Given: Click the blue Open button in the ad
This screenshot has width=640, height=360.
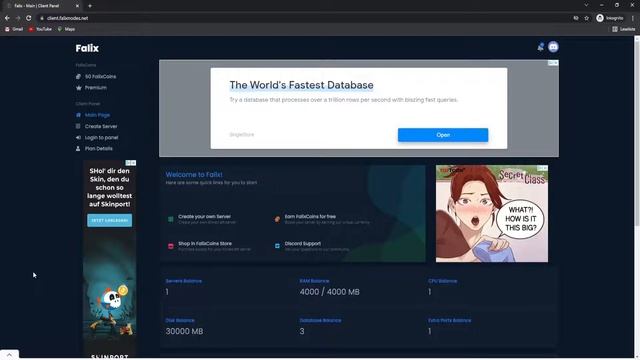Looking at the screenshot, I should 443,135.
